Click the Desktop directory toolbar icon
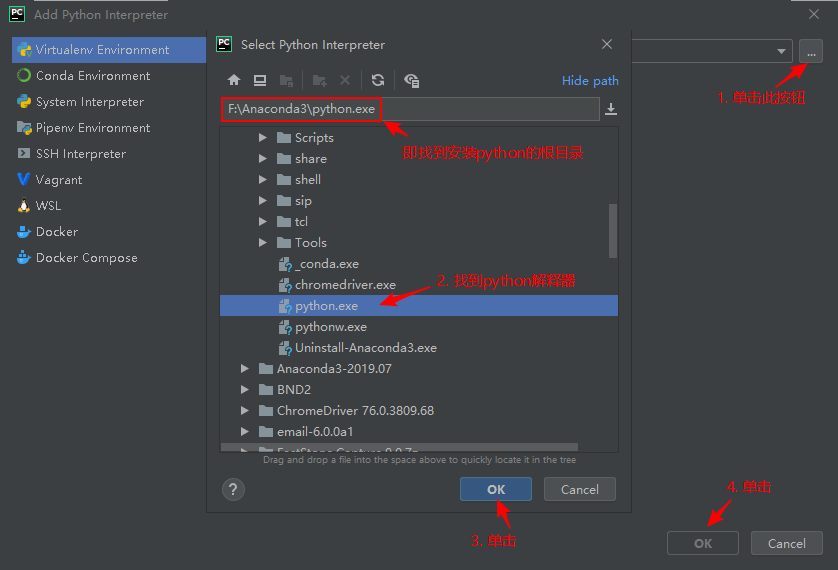 (x=260, y=80)
